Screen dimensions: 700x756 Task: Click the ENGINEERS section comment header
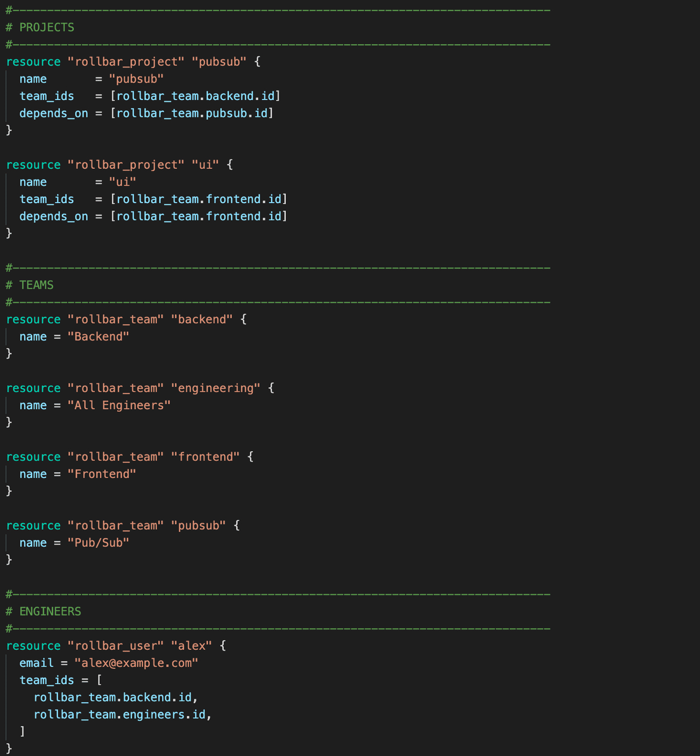pyautogui.click(x=50, y=611)
